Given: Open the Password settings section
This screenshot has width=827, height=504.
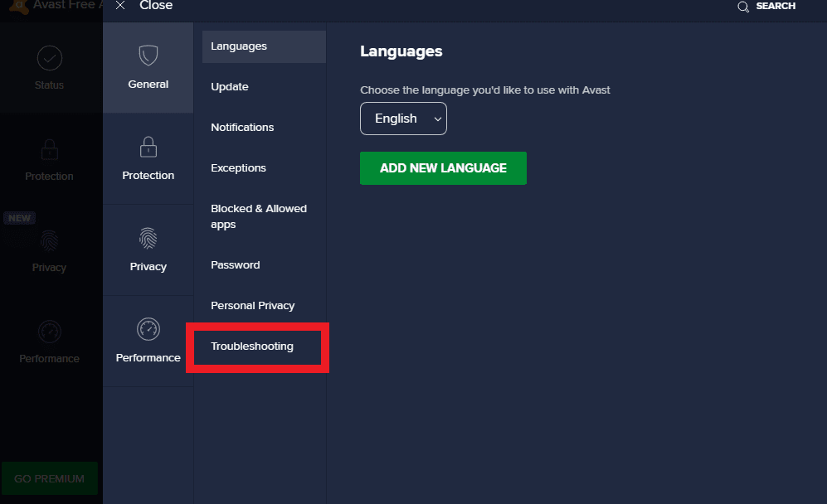Looking at the screenshot, I should pyautogui.click(x=236, y=265).
